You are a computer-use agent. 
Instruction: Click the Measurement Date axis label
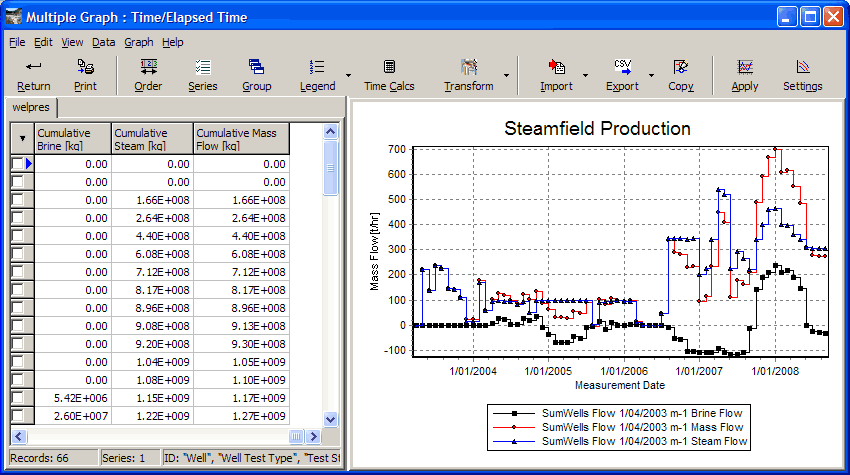point(620,385)
